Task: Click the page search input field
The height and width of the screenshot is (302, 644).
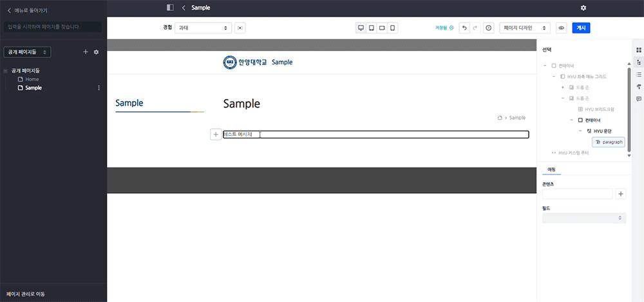Action: [x=53, y=27]
